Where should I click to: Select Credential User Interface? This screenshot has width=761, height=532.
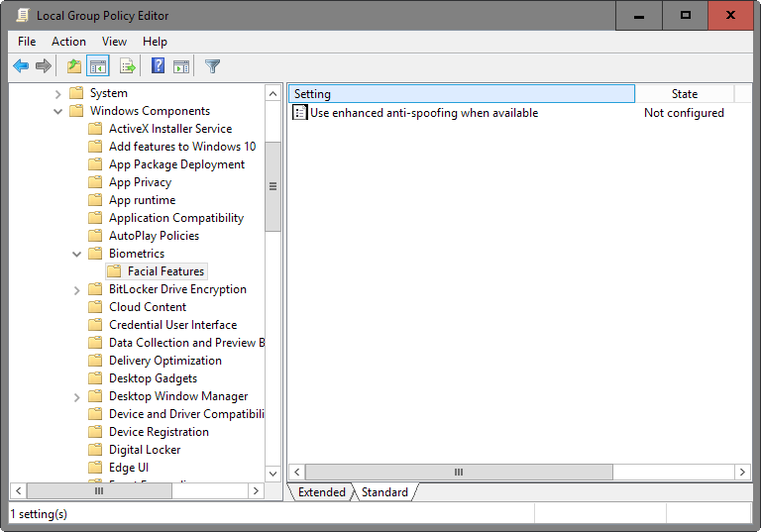click(172, 325)
